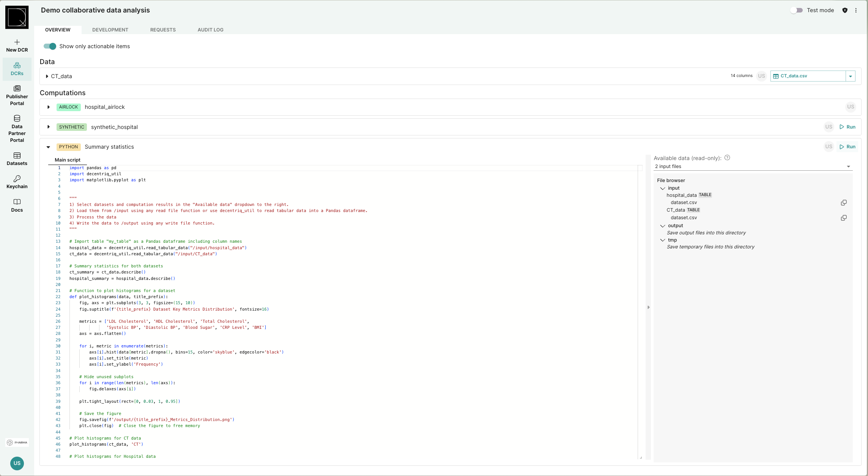Click Demo collaborative data analysis title

pyautogui.click(x=95, y=10)
